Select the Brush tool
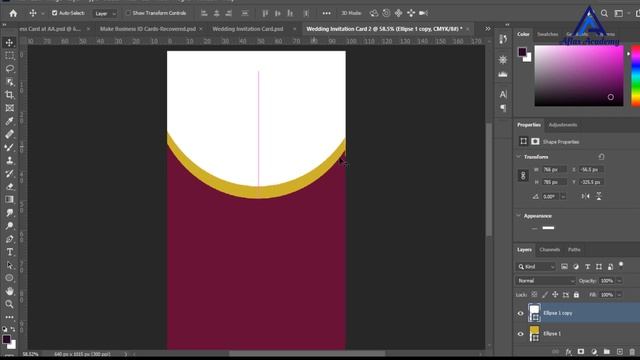Screen dimensions: 640x360 tap(9, 147)
